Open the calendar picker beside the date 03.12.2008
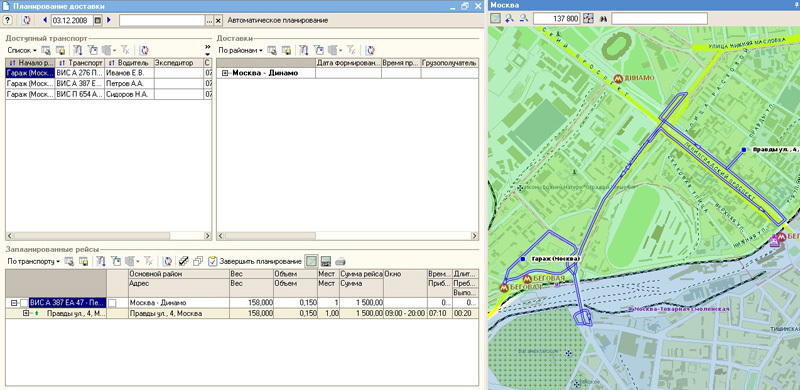This screenshot has height=390, width=800. tap(98, 20)
